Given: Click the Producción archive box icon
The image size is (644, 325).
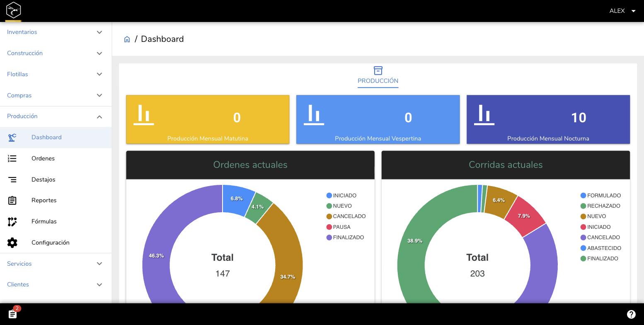Looking at the screenshot, I should [378, 70].
